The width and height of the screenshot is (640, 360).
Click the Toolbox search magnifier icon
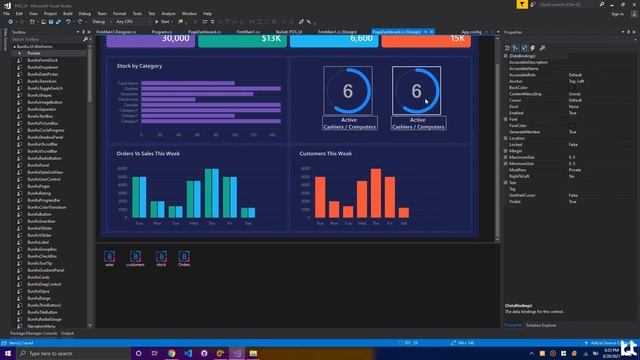[85, 39]
